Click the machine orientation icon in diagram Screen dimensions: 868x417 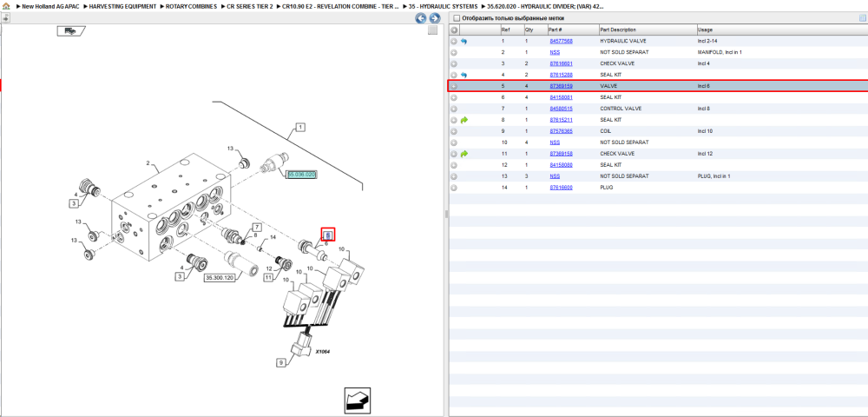(71, 31)
